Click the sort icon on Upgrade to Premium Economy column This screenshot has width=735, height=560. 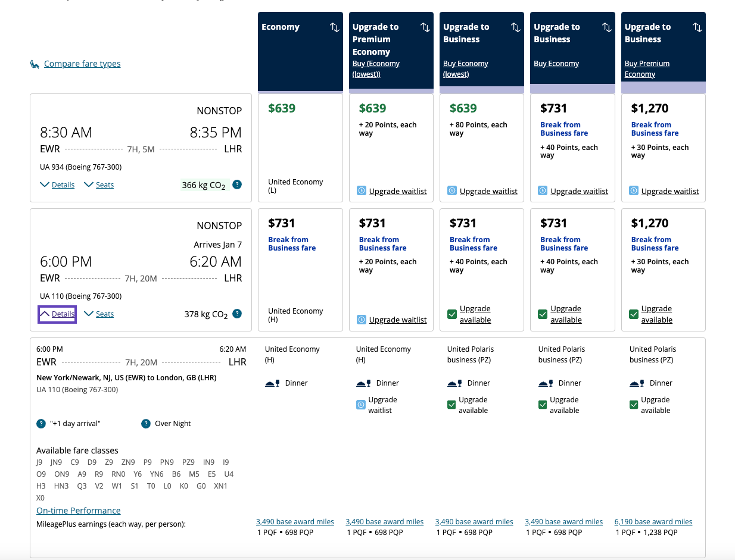click(425, 27)
